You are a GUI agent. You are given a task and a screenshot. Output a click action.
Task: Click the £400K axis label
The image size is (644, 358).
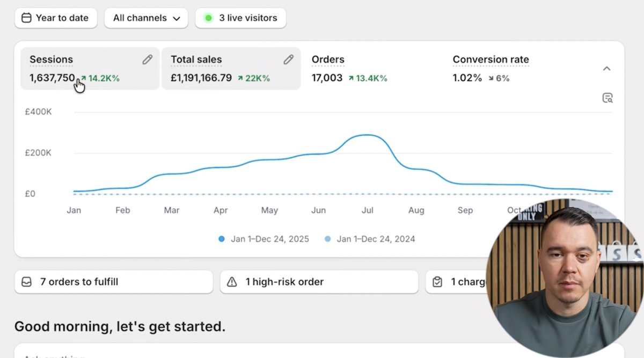pyautogui.click(x=38, y=112)
